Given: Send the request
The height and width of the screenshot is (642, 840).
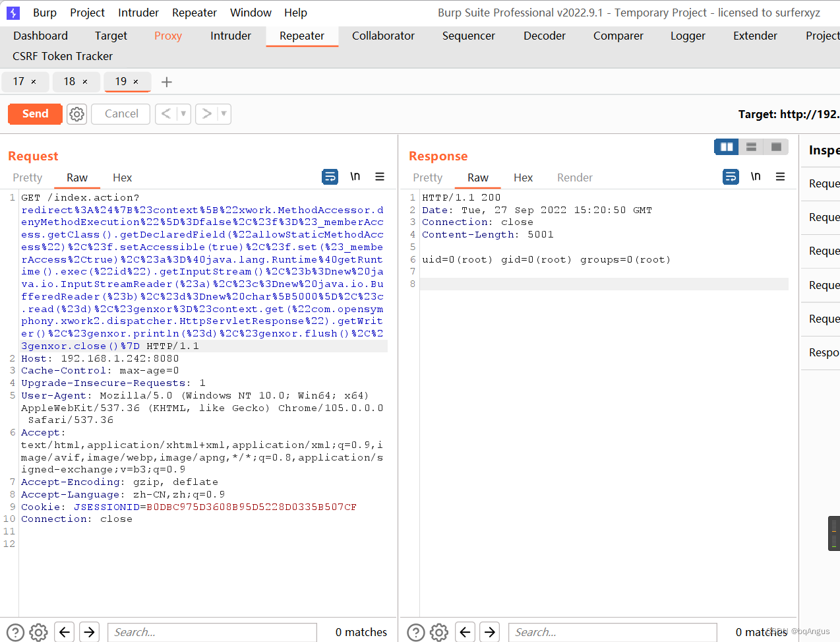Looking at the screenshot, I should [x=35, y=113].
